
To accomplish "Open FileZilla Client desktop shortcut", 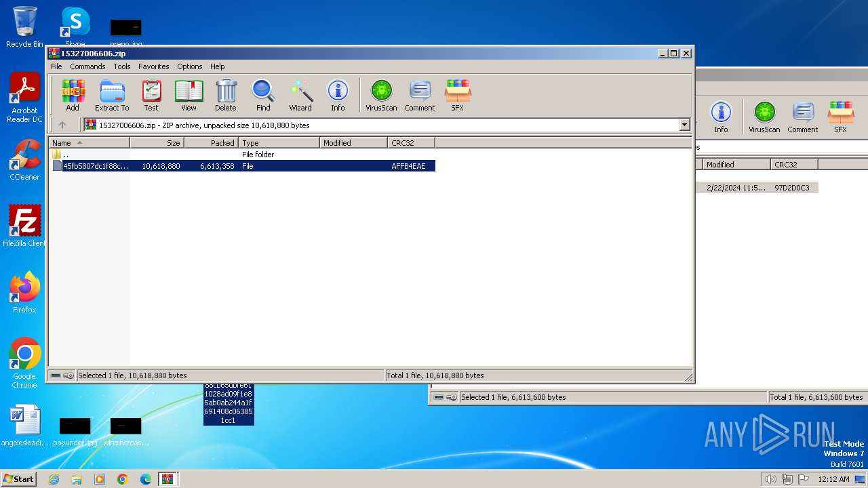I will (24, 226).
